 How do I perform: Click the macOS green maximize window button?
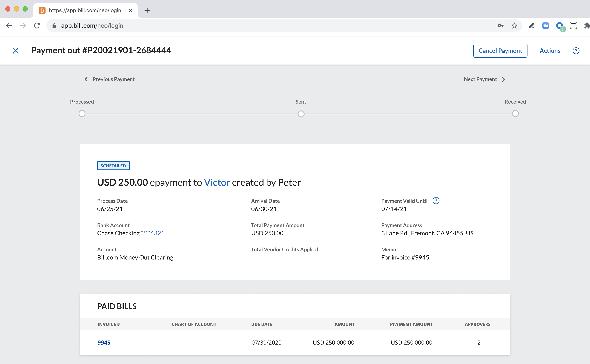click(25, 9)
